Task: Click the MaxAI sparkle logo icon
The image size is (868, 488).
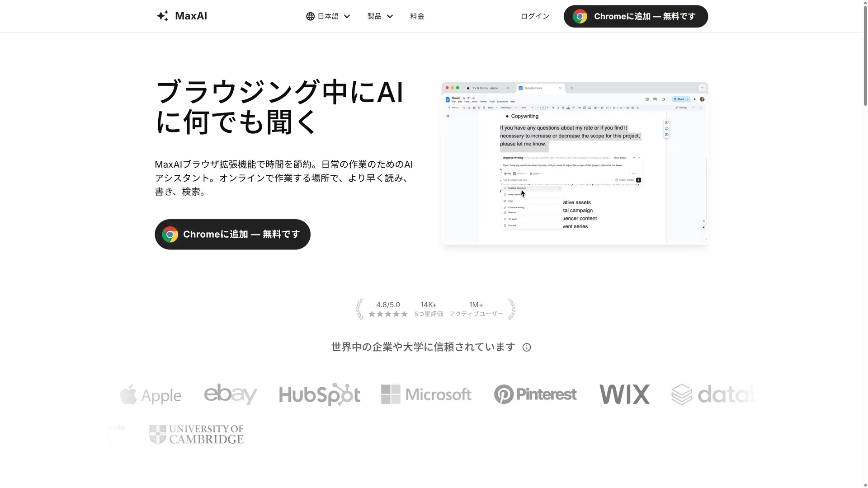Action: [163, 16]
